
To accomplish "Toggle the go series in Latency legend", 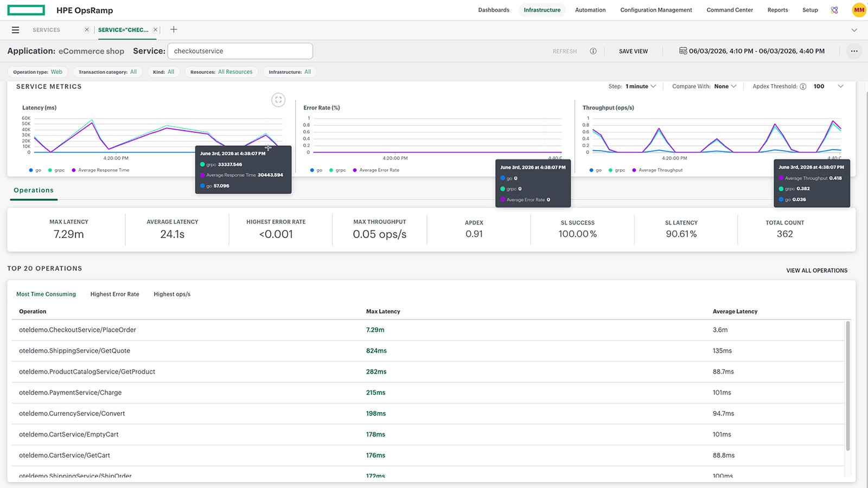I will [35, 170].
